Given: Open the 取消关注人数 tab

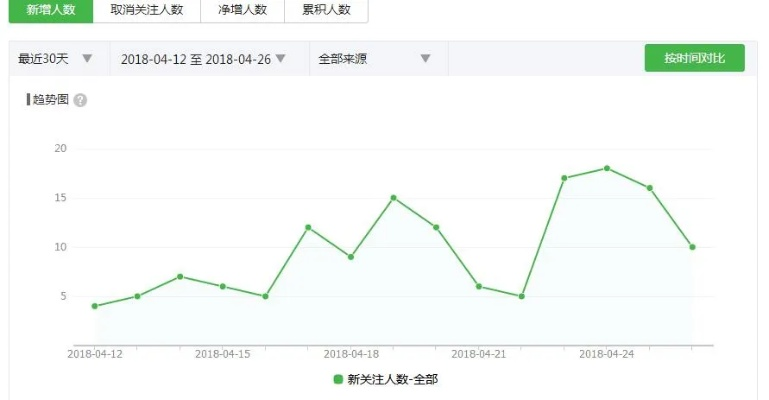Looking at the screenshot, I should 147,10.
